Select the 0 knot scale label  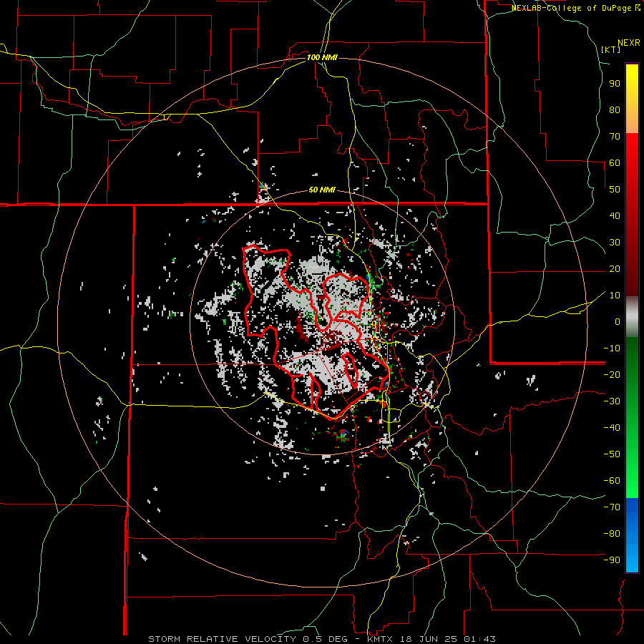[x=618, y=321]
